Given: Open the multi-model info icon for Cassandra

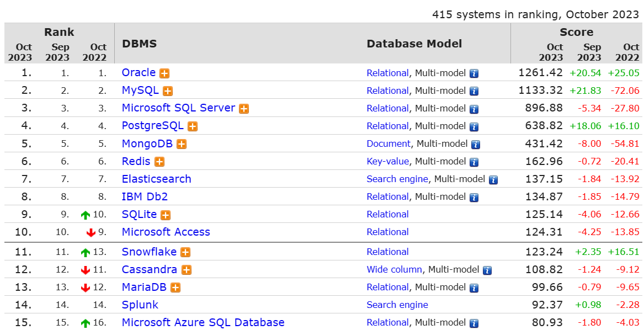Looking at the screenshot, I should tap(487, 270).
